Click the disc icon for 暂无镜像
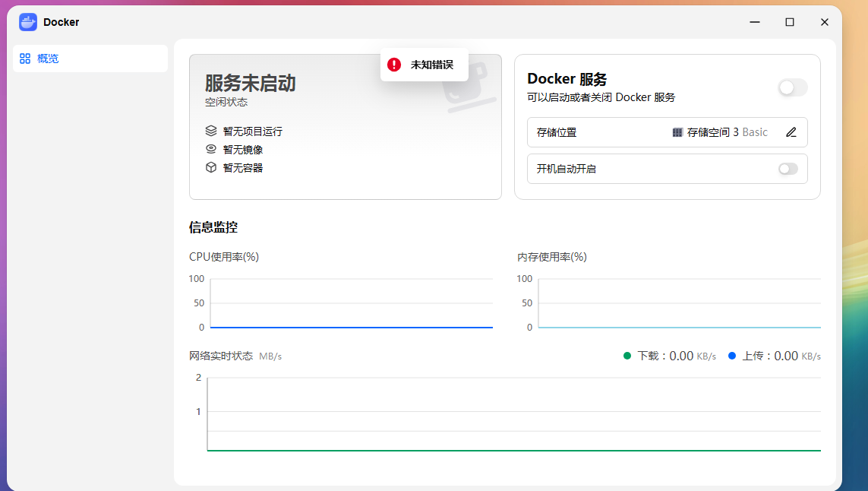The image size is (868, 491). 211,149
